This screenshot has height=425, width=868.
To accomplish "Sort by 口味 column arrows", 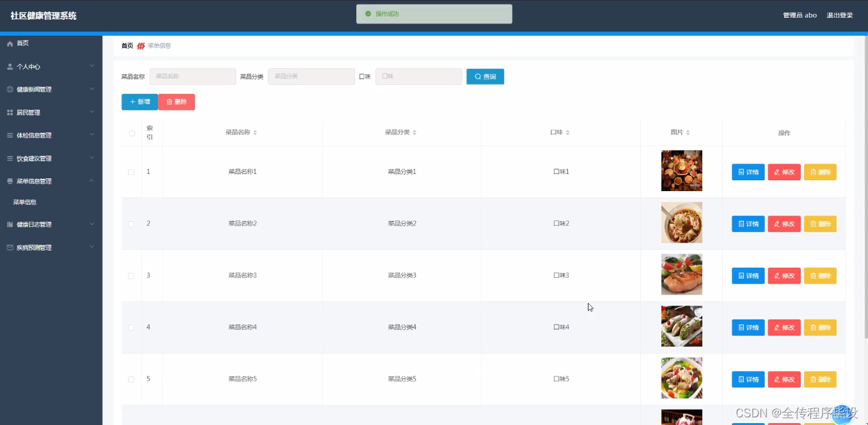I will 567,133.
